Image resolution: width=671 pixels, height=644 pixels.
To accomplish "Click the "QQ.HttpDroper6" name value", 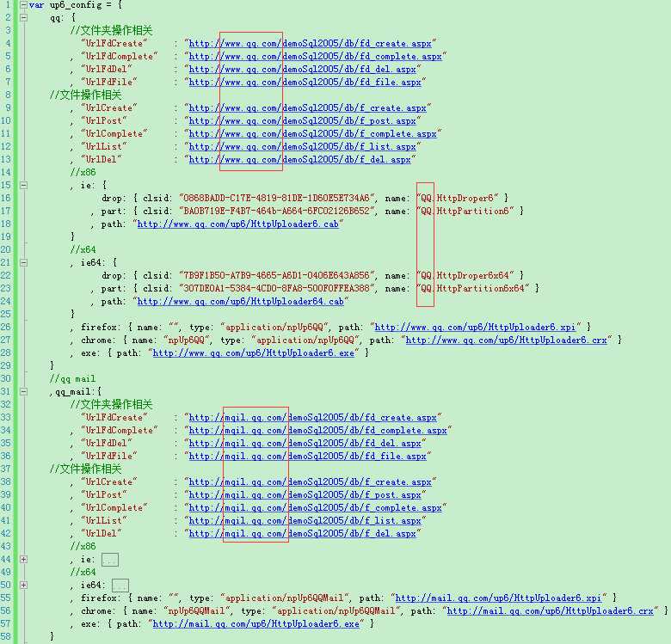I will 458,198.
